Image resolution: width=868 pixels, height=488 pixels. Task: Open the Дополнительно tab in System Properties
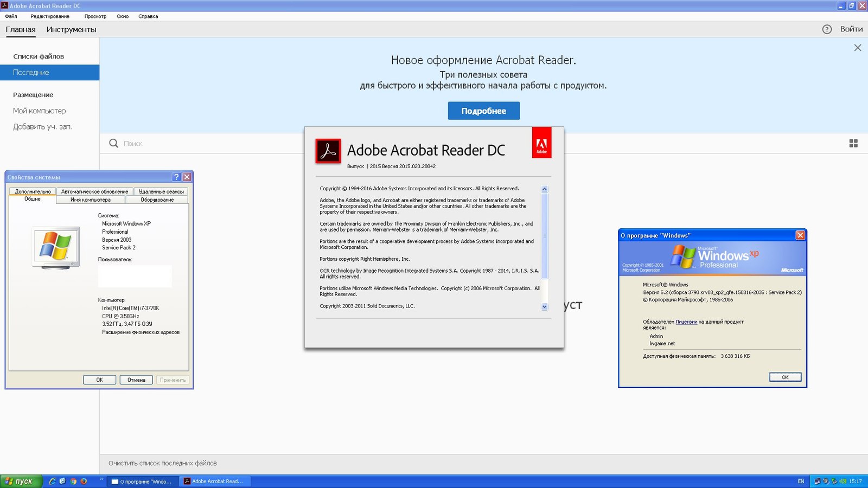[33, 191]
